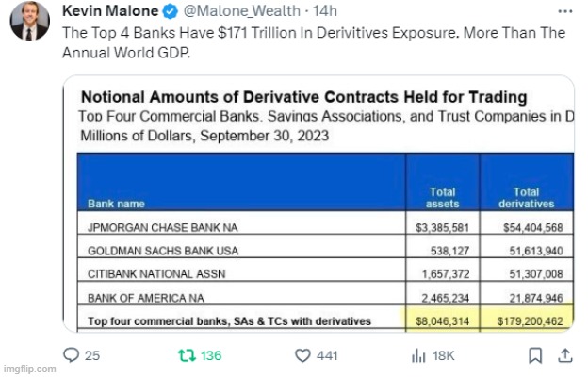The height and width of the screenshot is (377, 588).
Task: Open tweet analytics via the bar chart icon
Action: click(x=418, y=355)
